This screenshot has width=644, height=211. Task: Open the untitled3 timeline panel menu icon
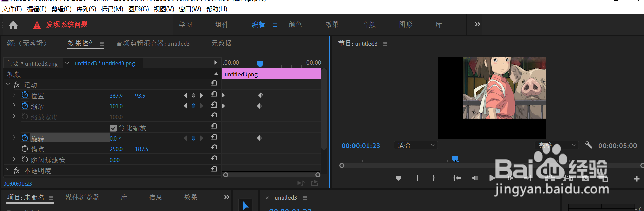[x=305, y=198]
